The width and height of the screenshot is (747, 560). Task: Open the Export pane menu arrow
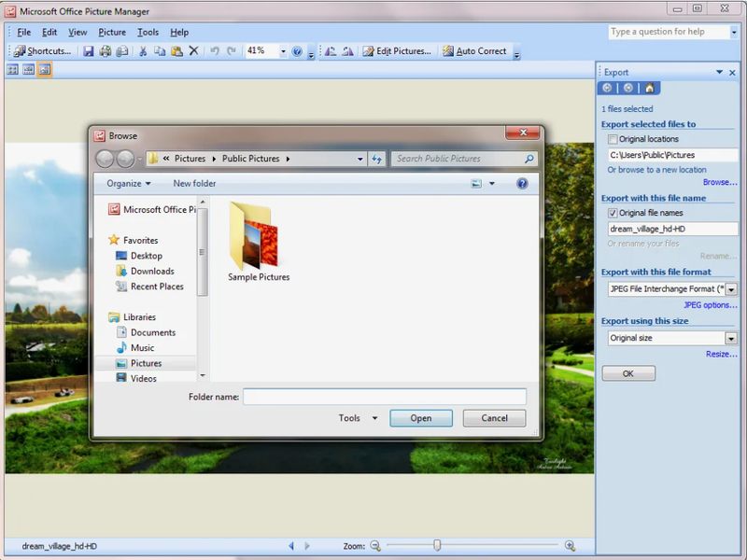(x=719, y=72)
